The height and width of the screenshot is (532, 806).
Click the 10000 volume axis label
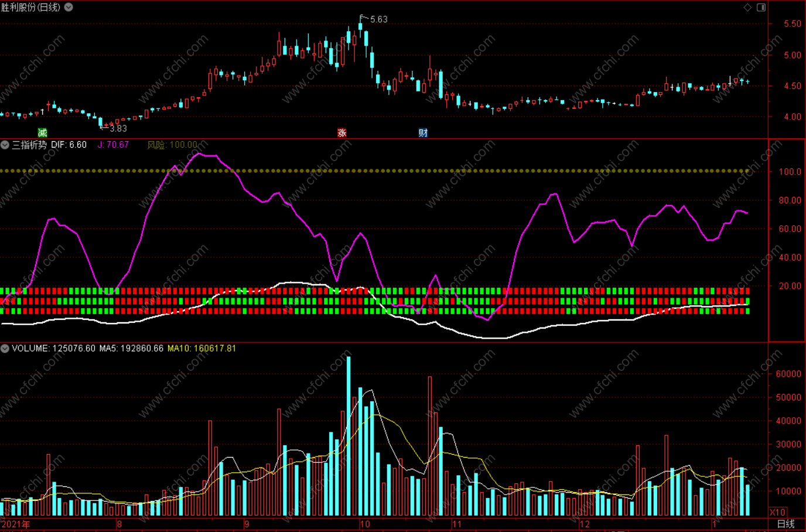(788, 491)
